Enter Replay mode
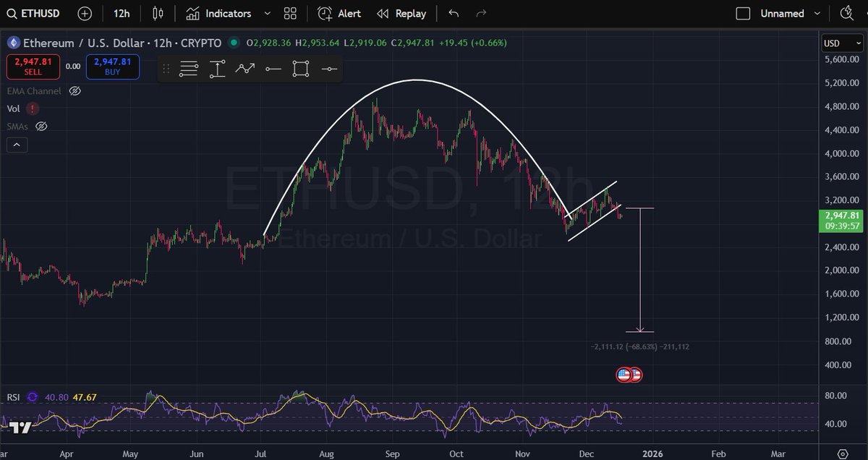The width and height of the screenshot is (868, 460). [x=401, y=13]
